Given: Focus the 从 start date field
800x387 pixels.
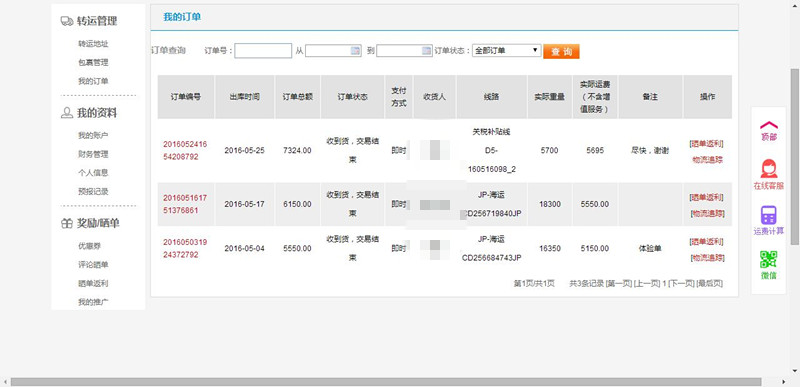Looking at the screenshot, I should pyautogui.click(x=333, y=50).
